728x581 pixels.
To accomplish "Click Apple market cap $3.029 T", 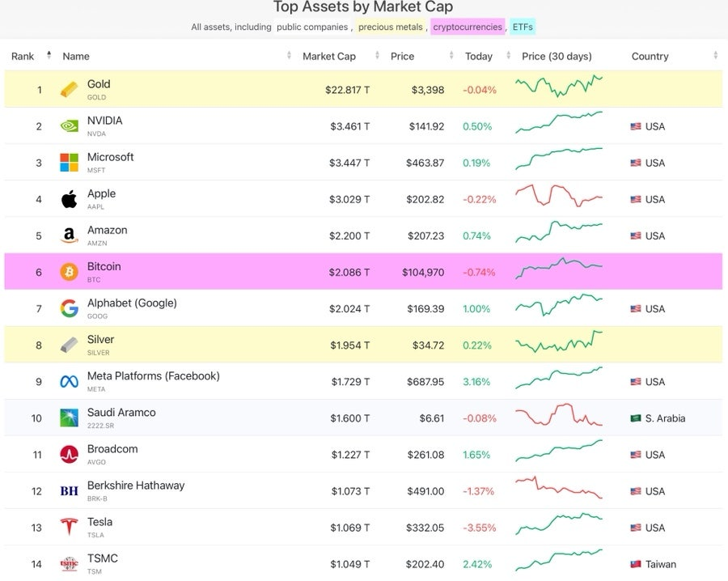I will (x=349, y=200).
